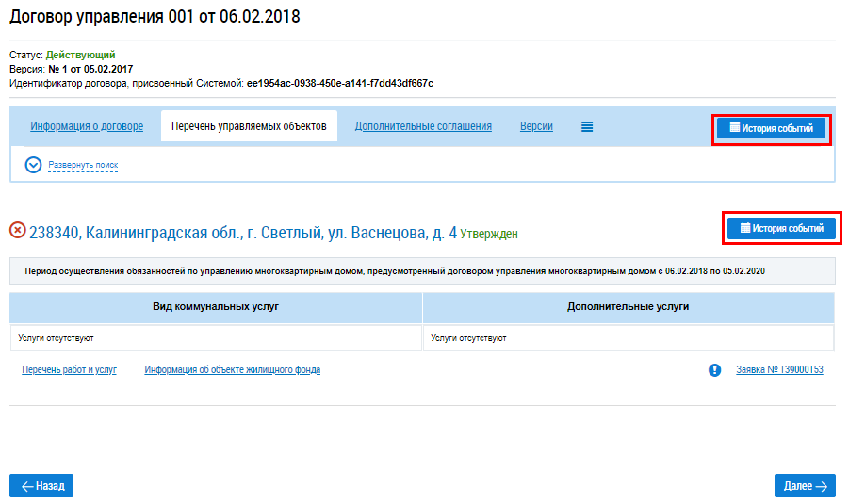Screen dimensions: 849x504
Task: Click the Действующий status text
Action: coord(81,55)
